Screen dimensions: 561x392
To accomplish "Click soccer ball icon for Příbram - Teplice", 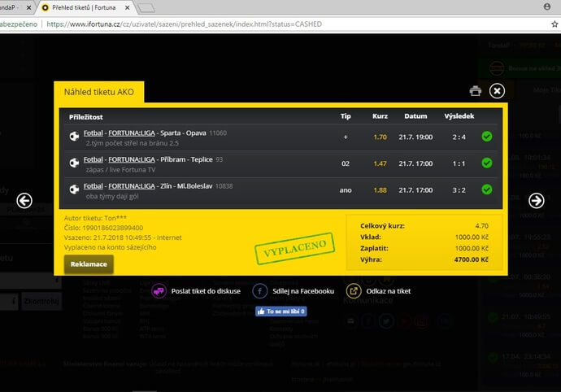I will 74,163.
